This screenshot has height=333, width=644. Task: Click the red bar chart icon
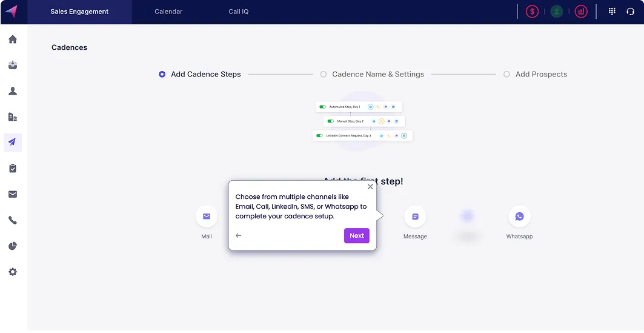pyautogui.click(x=581, y=12)
